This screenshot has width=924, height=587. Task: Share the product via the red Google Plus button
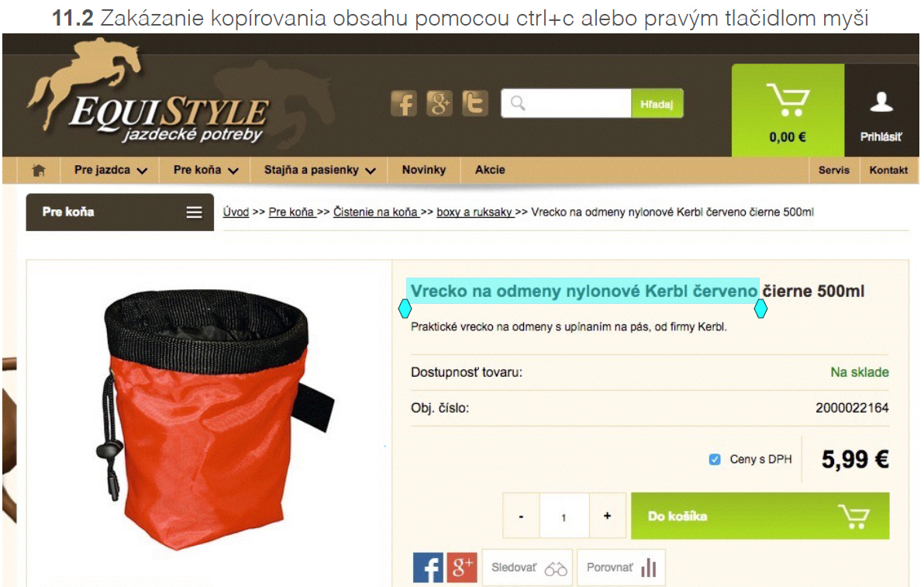(462, 568)
